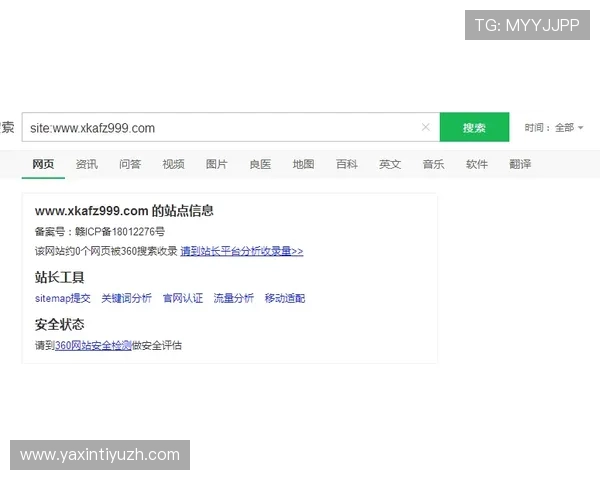Open the sitemap提交 link

tap(63, 298)
